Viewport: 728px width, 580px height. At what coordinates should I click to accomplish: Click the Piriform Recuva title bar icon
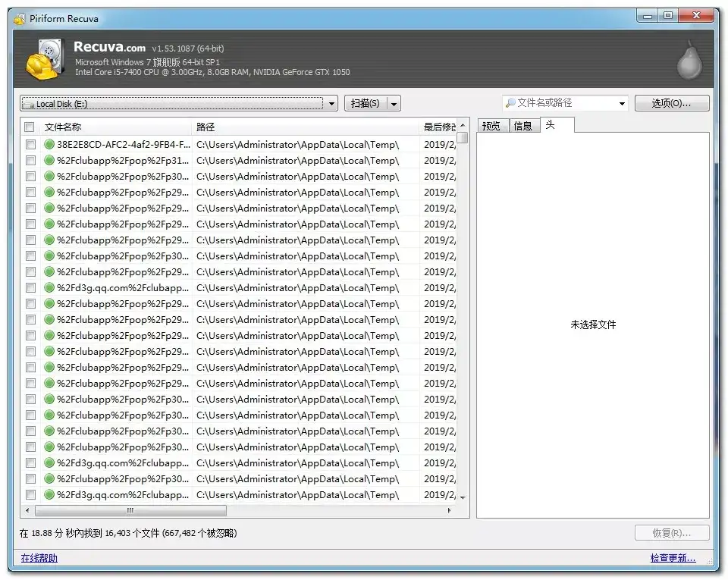coord(20,19)
